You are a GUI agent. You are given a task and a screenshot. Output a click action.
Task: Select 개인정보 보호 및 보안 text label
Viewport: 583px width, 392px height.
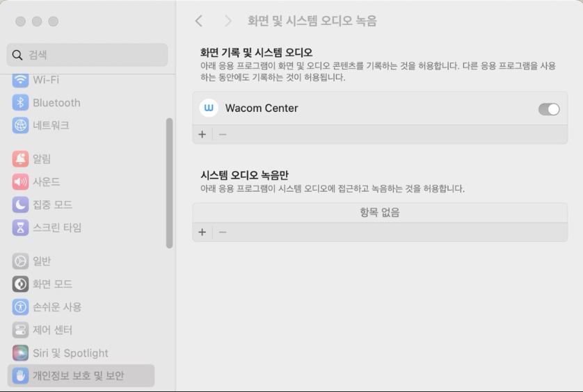(79, 375)
